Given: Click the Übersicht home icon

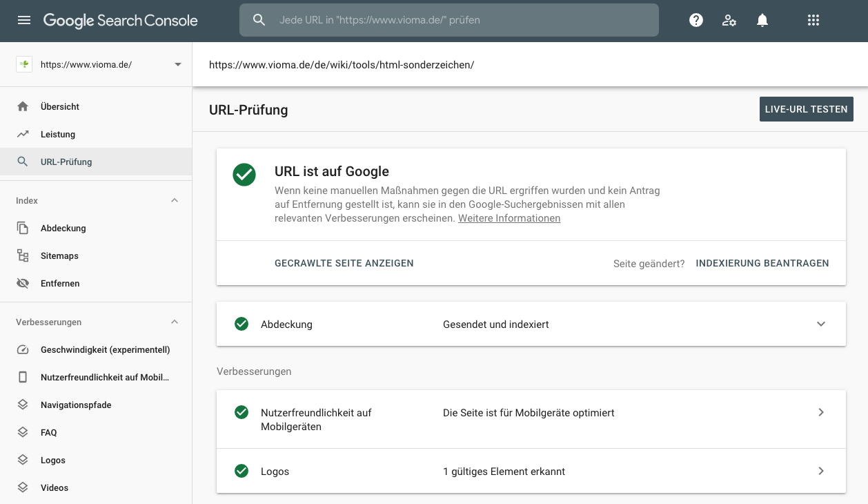Looking at the screenshot, I should (x=23, y=106).
